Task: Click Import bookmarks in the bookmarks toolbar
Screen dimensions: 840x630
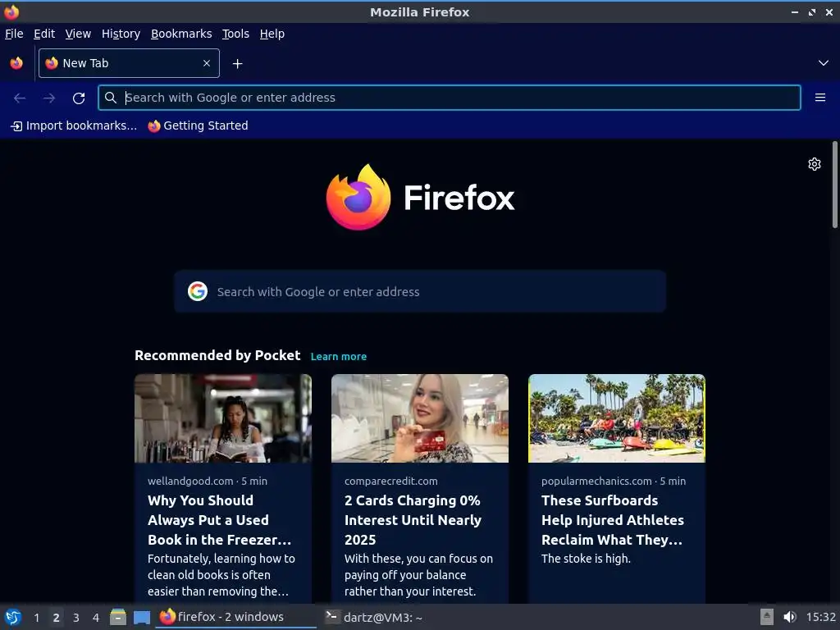Action: click(x=74, y=126)
